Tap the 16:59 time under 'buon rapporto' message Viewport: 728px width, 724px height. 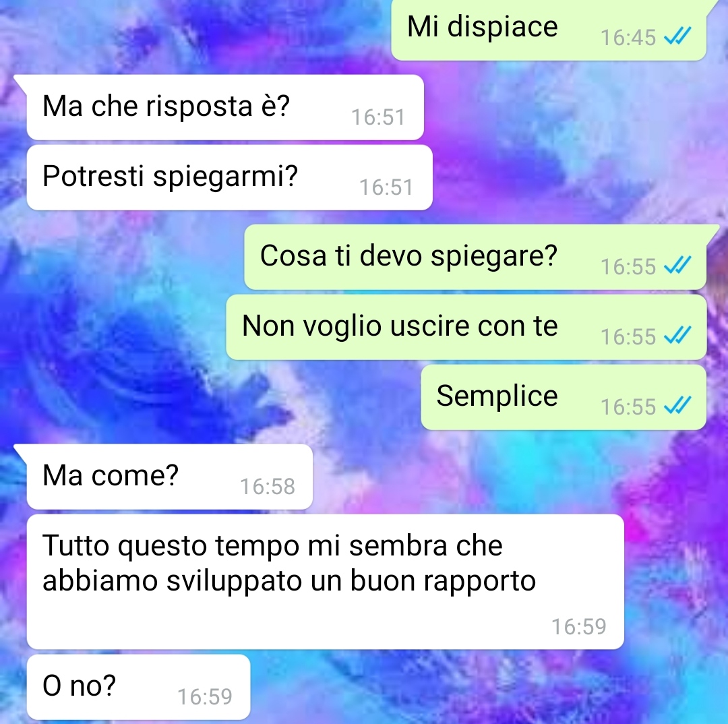579,626
